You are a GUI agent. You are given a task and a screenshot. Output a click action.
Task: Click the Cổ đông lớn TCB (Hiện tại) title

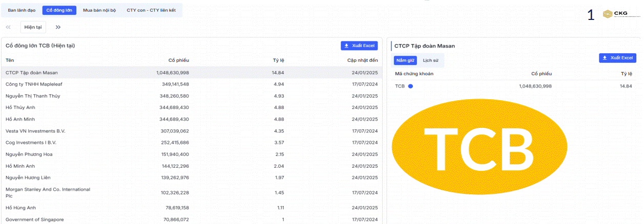point(40,46)
